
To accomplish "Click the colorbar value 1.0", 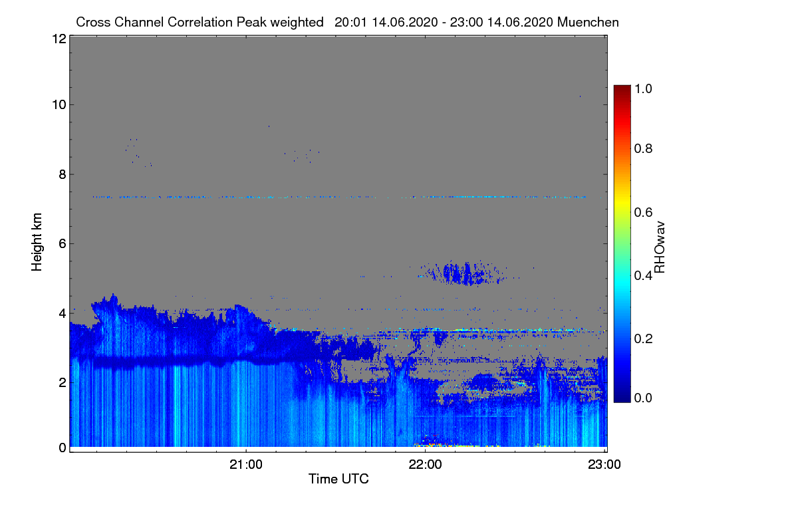I will [x=644, y=88].
